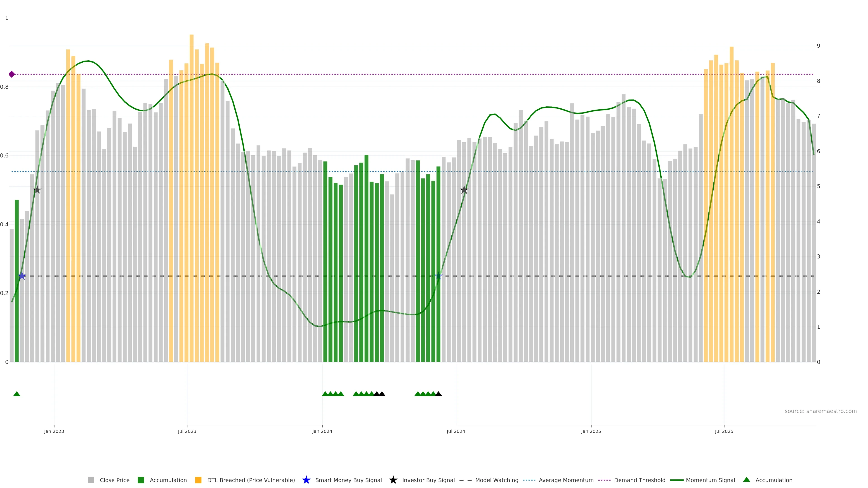Click the green Accumulation square in legend
This screenshot has width=868, height=488.
pyautogui.click(x=141, y=480)
